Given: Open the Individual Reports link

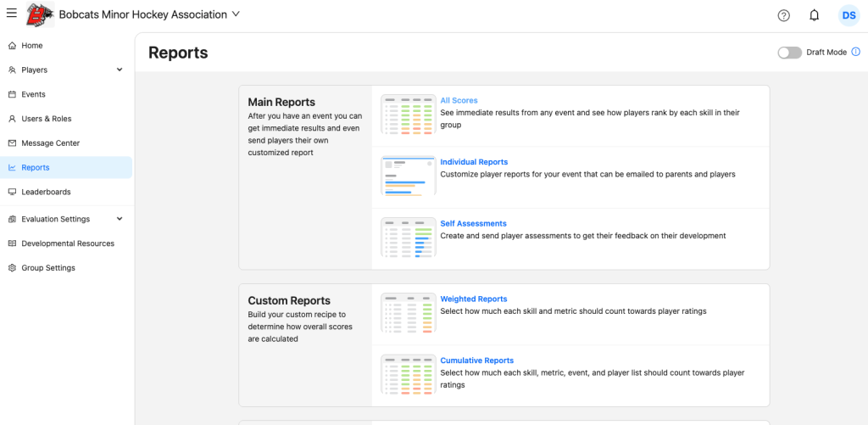Looking at the screenshot, I should click(474, 162).
